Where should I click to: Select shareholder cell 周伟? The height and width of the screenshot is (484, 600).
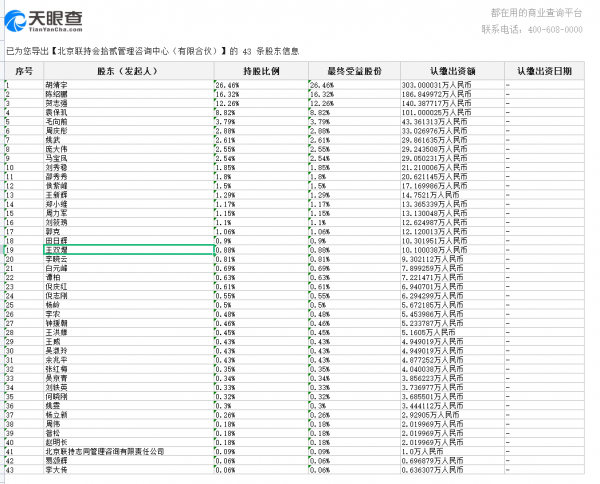(128, 424)
